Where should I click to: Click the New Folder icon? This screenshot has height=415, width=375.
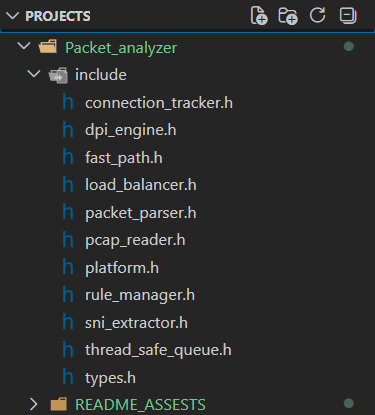coord(288,16)
